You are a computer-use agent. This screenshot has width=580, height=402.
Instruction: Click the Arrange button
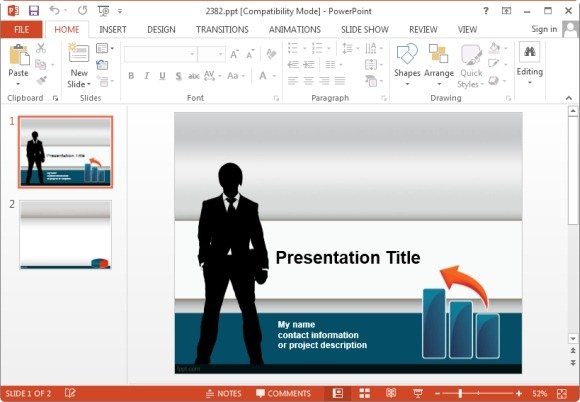[x=439, y=65]
